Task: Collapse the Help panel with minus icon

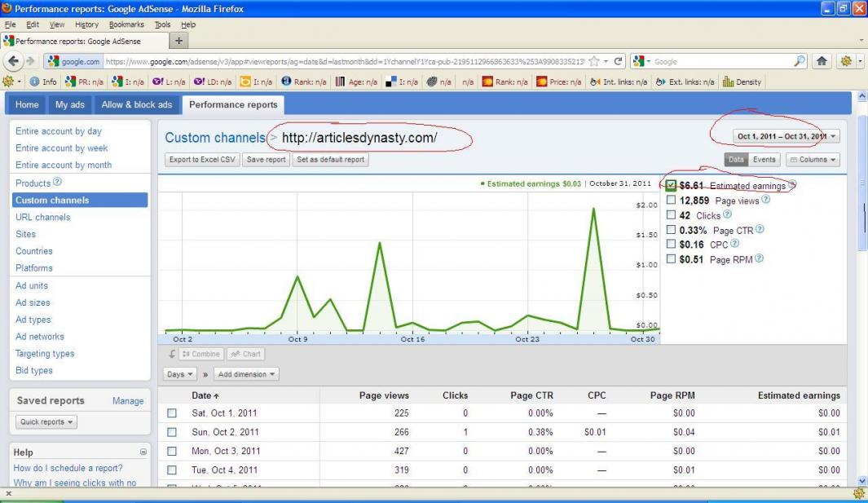Action: (x=143, y=452)
